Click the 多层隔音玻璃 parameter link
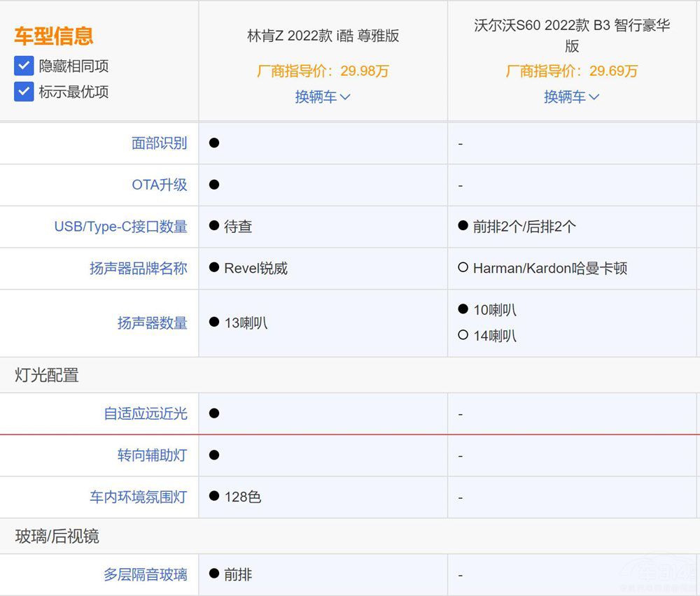The width and height of the screenshot is (700, 596). [x=145, y=574]
